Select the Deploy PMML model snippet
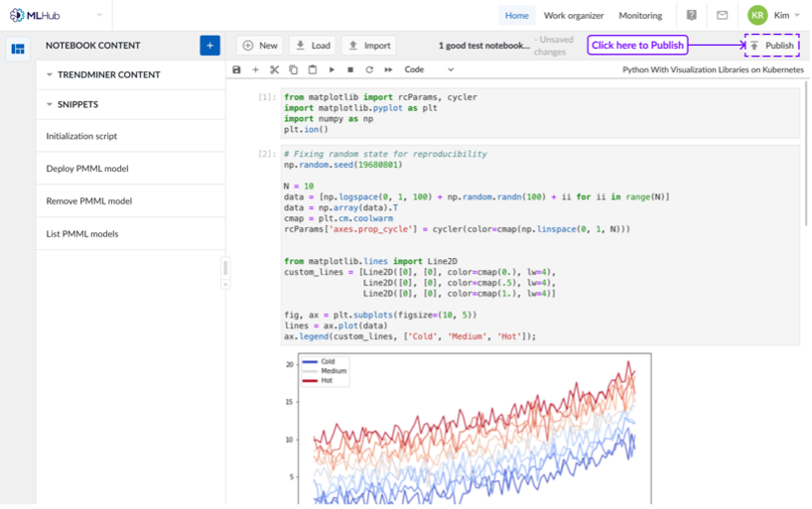The width and height of the screenshot is (812, 509). pos(87,169)
